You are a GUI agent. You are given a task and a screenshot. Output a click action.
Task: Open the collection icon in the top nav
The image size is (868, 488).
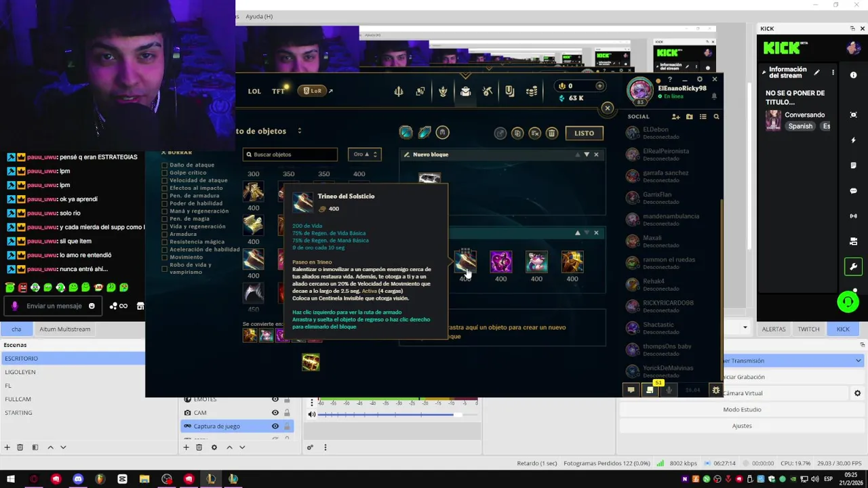click(465, 91)
